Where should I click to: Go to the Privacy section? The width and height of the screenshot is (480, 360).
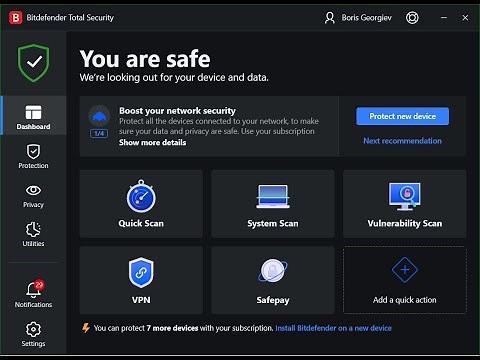(x=33, y=196)
